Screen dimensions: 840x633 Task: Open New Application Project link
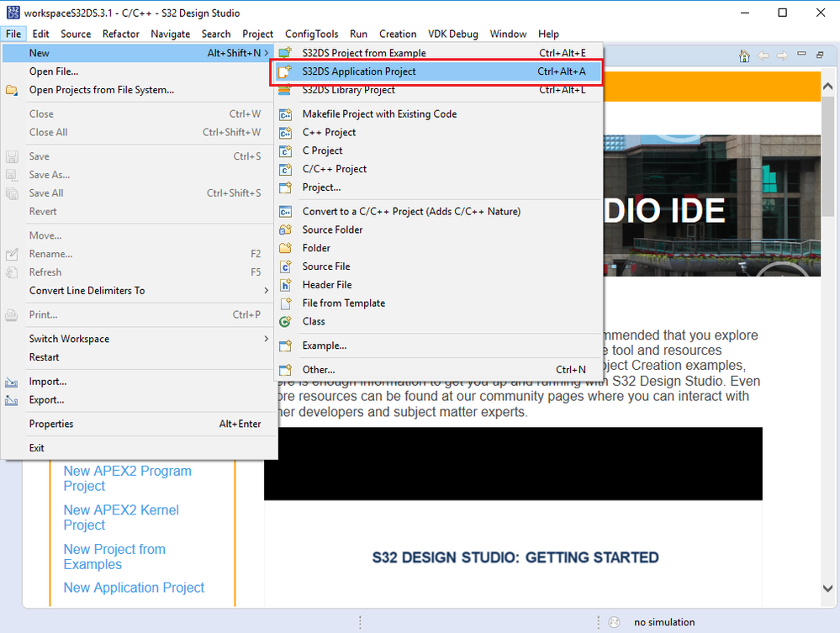click(x=134, y=588)
